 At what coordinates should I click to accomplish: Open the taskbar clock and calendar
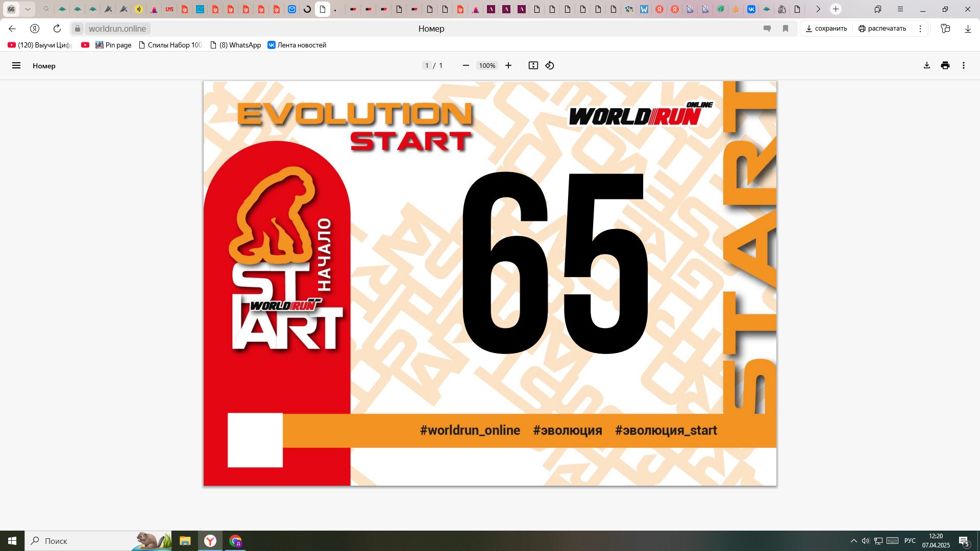(x=936, y=541)
